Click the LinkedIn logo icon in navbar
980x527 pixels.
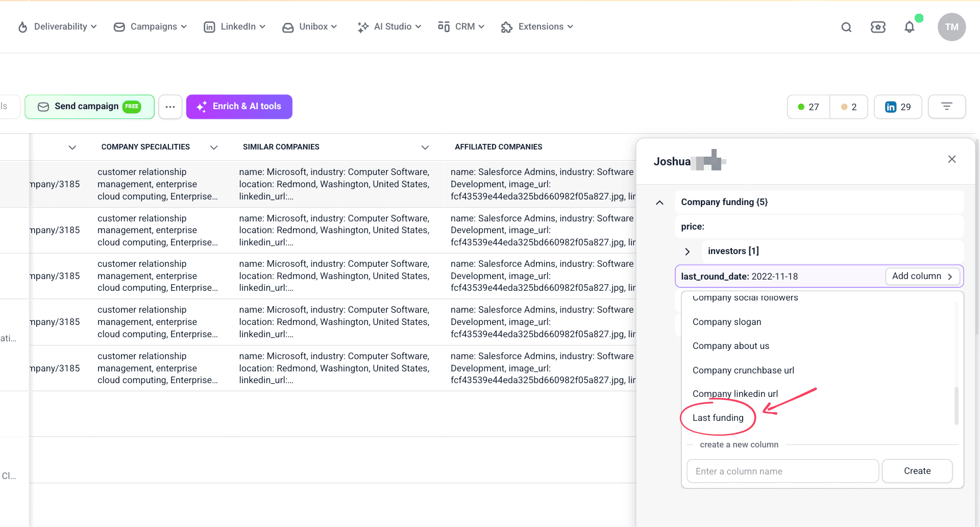[x=209, y=27]
